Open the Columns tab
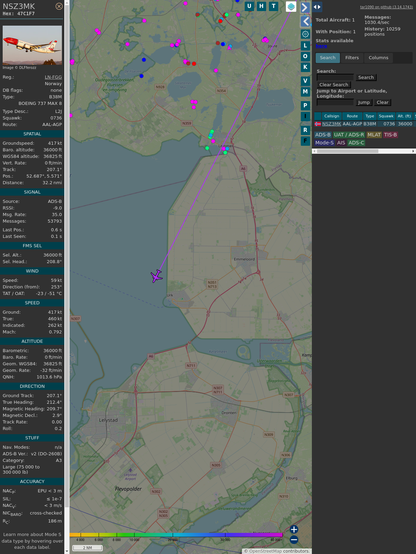Viewport: 416px width, 554px height. [x=379, y=58]
